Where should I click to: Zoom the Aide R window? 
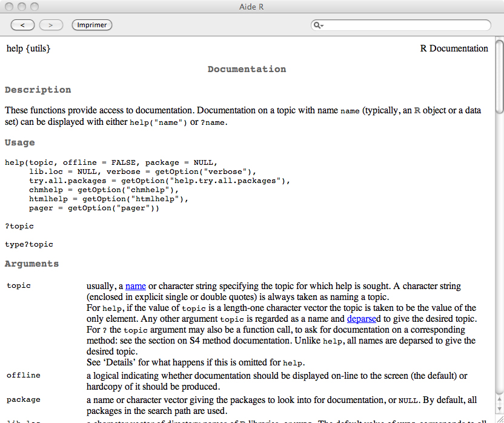[35, 5]
